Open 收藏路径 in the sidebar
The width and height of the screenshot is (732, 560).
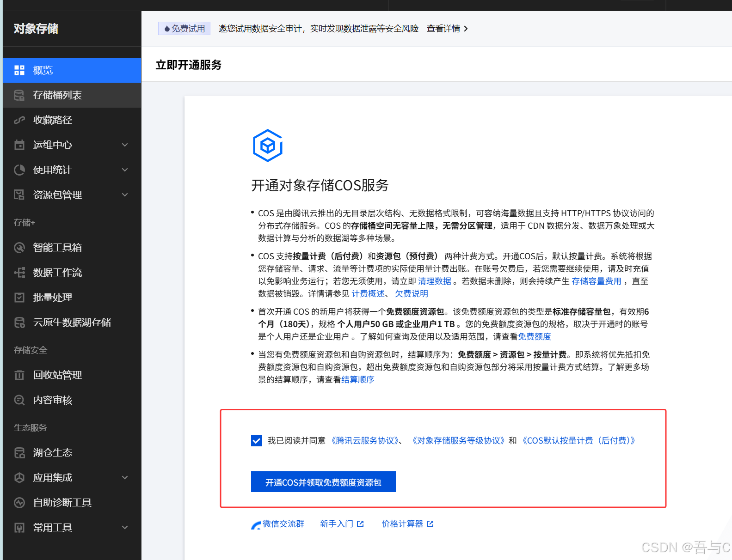pyautogui.click(x=72, y=120)
